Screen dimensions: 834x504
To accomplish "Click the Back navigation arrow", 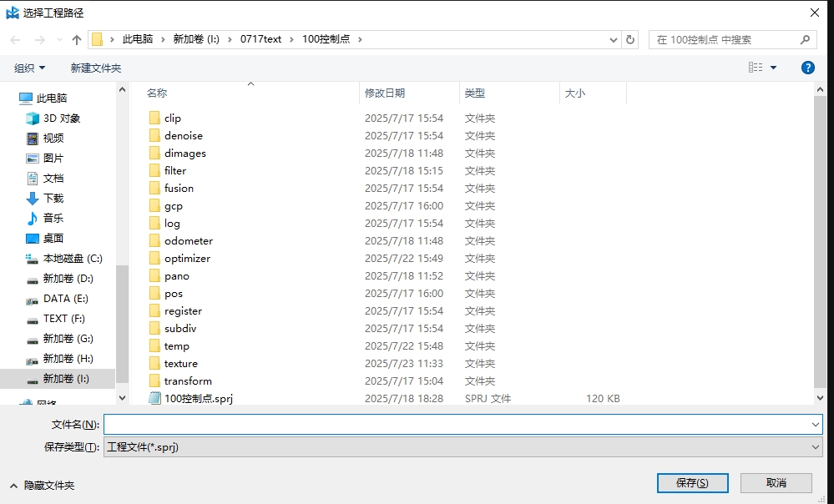I will point(15,39).
